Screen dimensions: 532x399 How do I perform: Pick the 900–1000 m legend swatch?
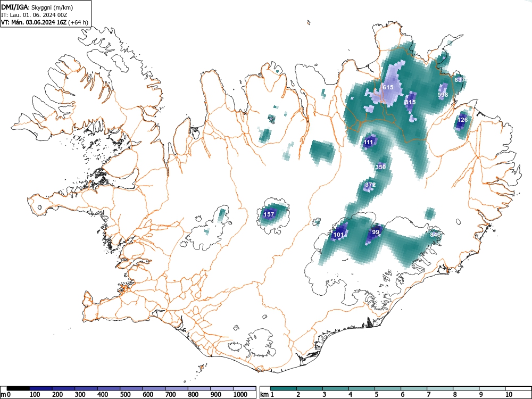coord(222,388)
